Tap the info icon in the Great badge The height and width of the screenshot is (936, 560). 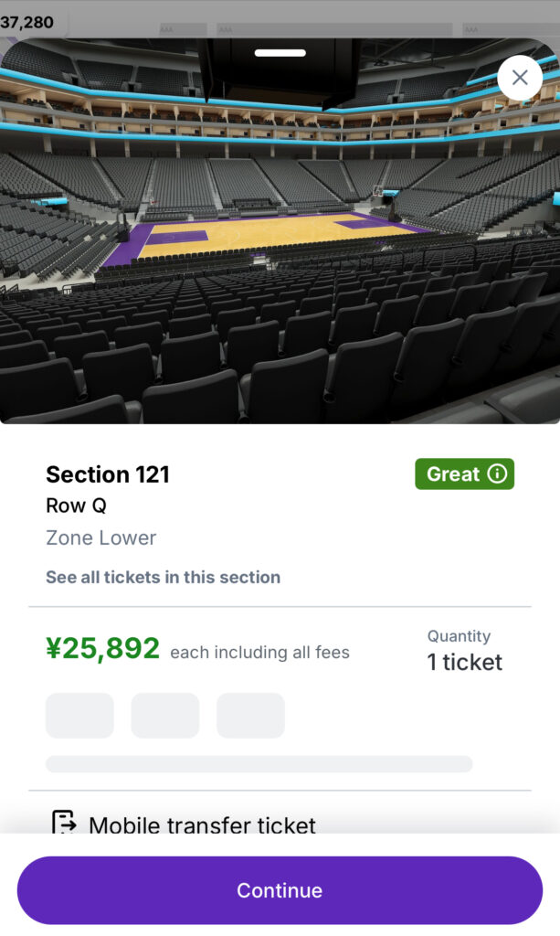tap(497, 473)
